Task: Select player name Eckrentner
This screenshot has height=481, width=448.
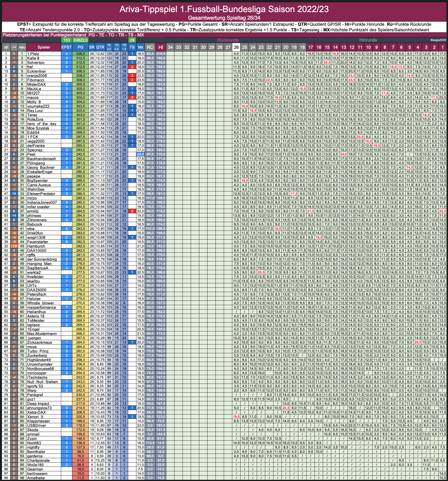Action: point(36,71)
